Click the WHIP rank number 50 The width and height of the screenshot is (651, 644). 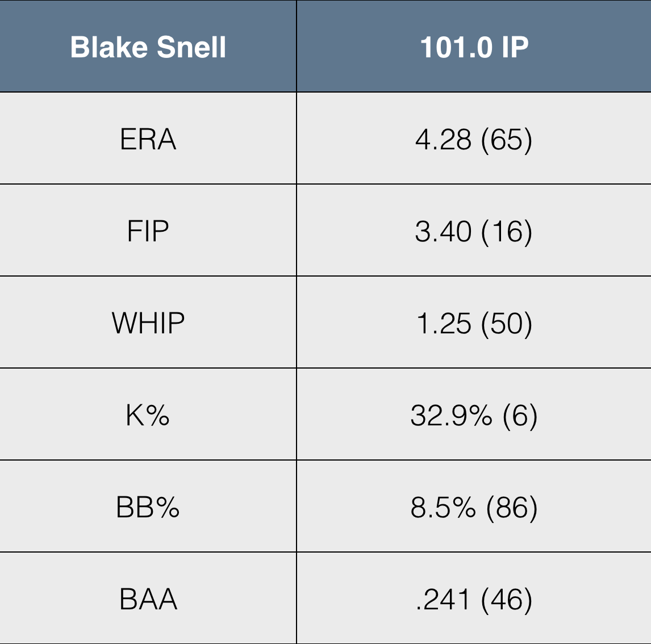point(506,323)
